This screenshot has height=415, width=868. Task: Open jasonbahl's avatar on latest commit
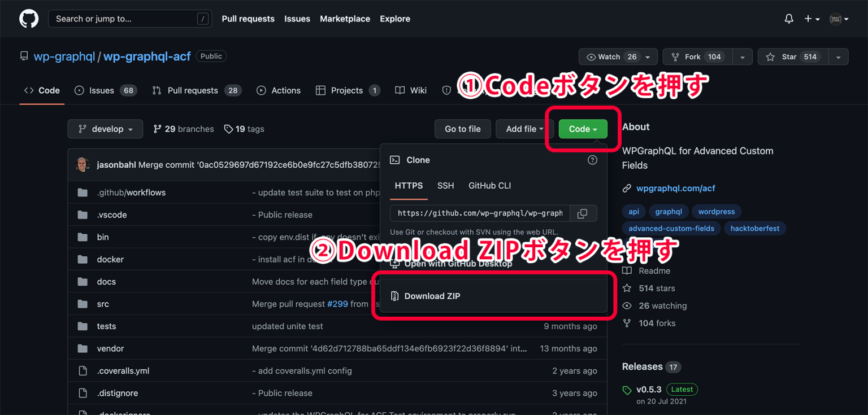[83, 165]
